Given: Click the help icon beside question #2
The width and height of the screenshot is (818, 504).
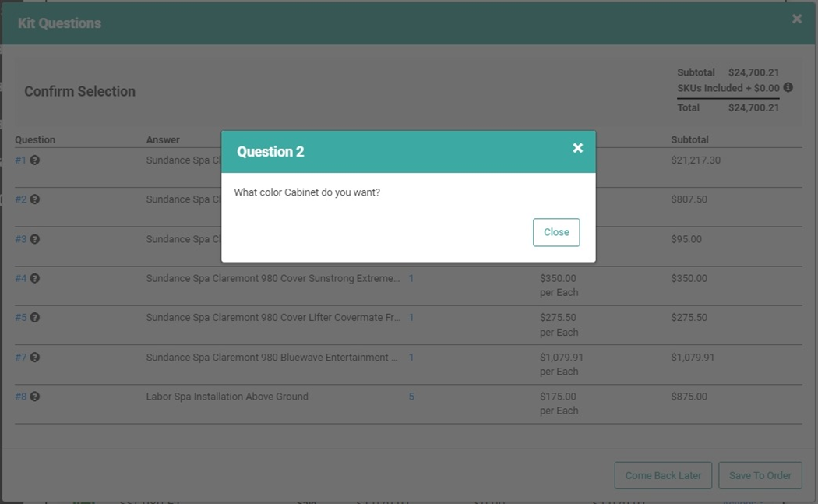Looking at the screenshot, I should point(35,199).
